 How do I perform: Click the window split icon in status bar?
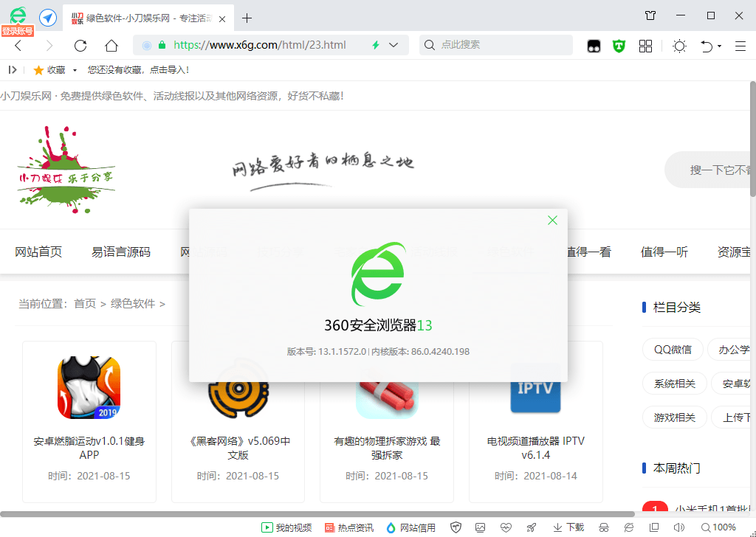coord(654,528)
